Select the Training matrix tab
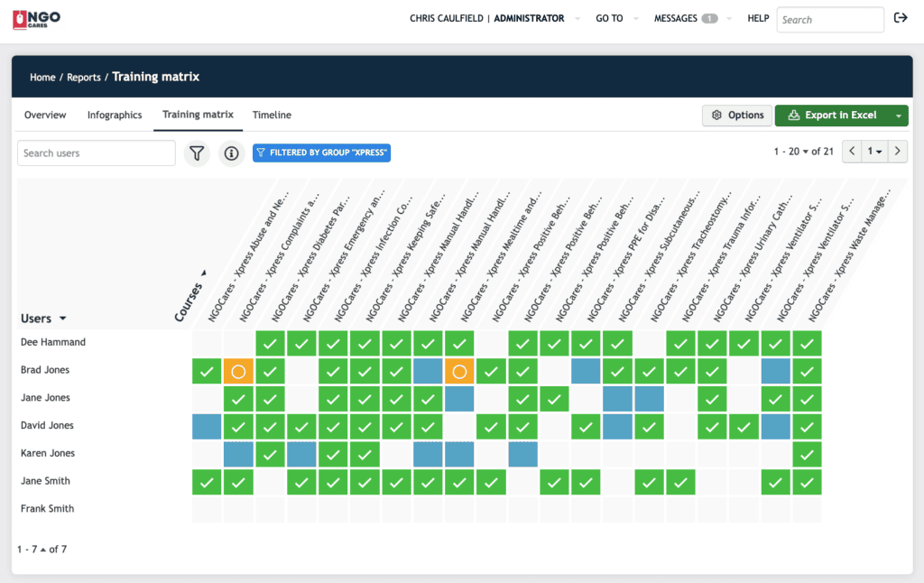 tap(198, 115)
